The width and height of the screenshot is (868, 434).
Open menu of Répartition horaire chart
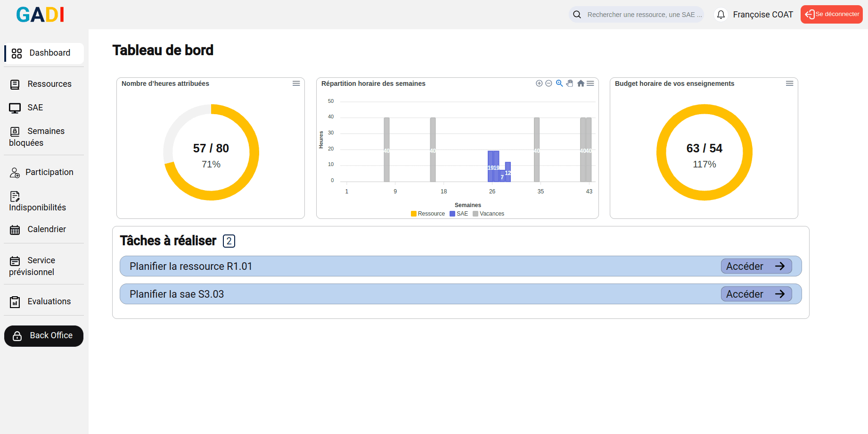(x=590, y=83)
